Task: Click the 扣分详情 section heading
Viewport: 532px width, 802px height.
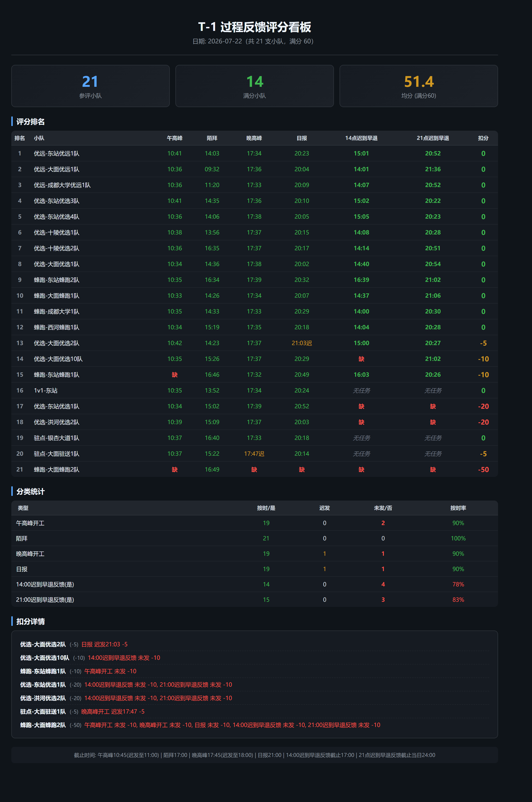Action: [x=30, y=622]
